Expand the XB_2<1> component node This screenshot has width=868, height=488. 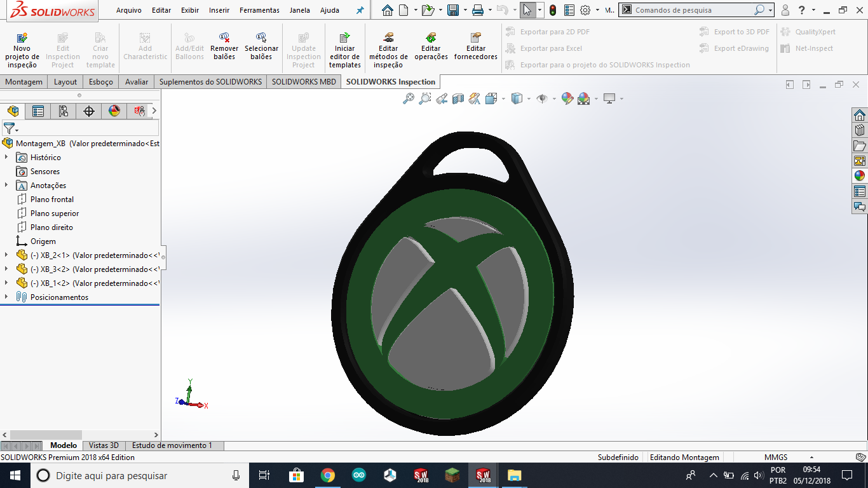[6, 255]
